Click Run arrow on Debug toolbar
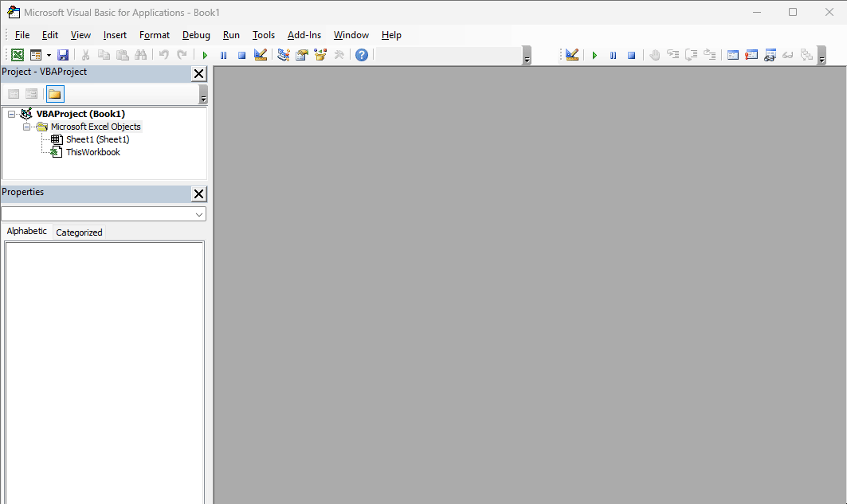847x504 pixels. click(594, 55)
